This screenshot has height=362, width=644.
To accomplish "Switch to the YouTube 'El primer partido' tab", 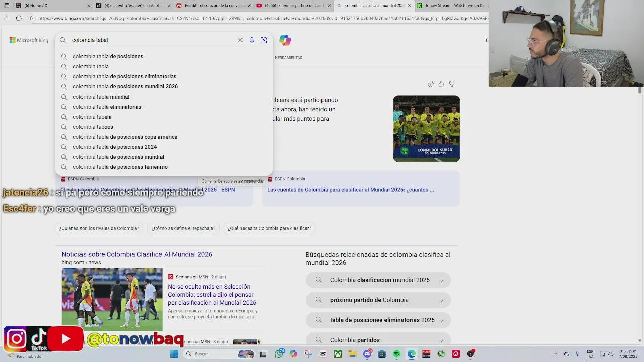I will (x=294, y=5).
